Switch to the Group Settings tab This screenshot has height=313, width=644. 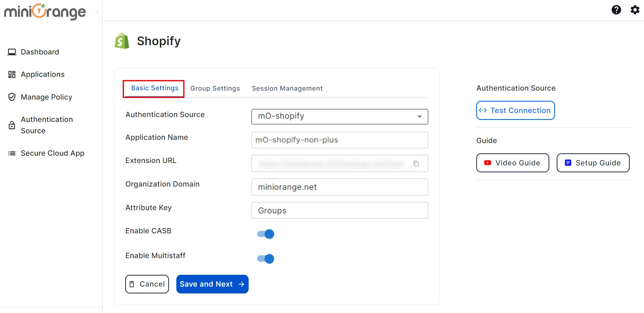coord(215,89)
